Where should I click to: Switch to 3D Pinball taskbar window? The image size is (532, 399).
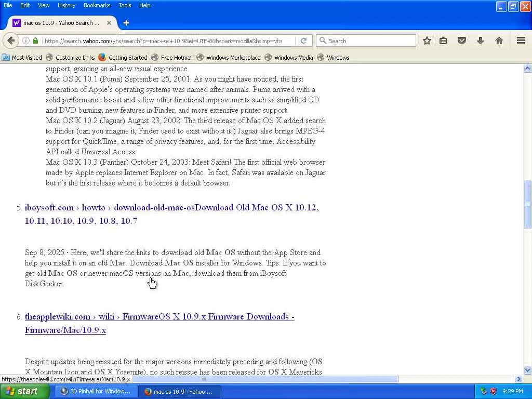tap(96, 392)
